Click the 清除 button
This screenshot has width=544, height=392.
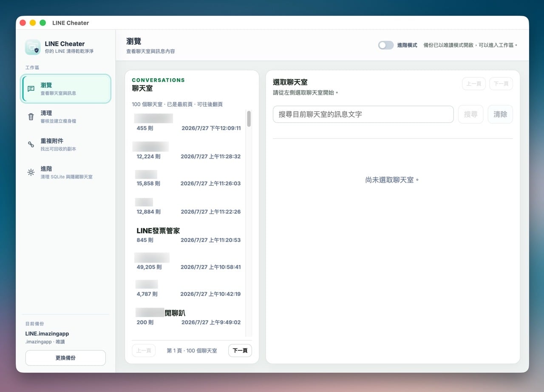(500, 114)
